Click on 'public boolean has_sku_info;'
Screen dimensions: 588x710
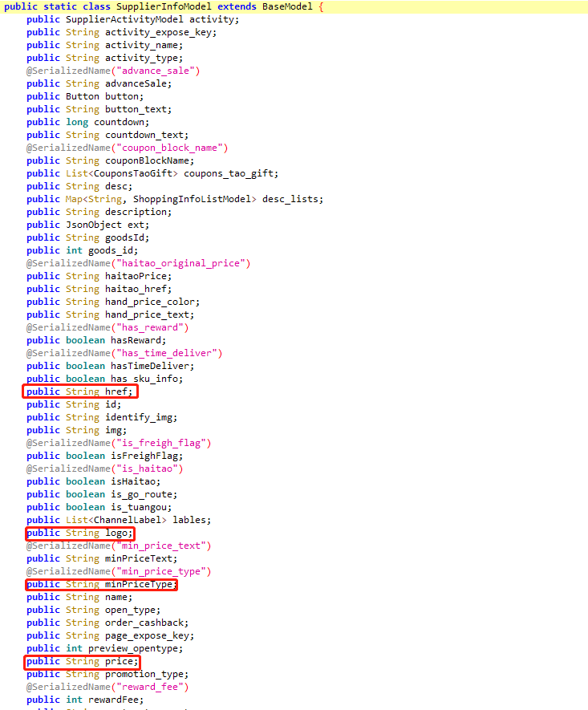pos(104,379)
